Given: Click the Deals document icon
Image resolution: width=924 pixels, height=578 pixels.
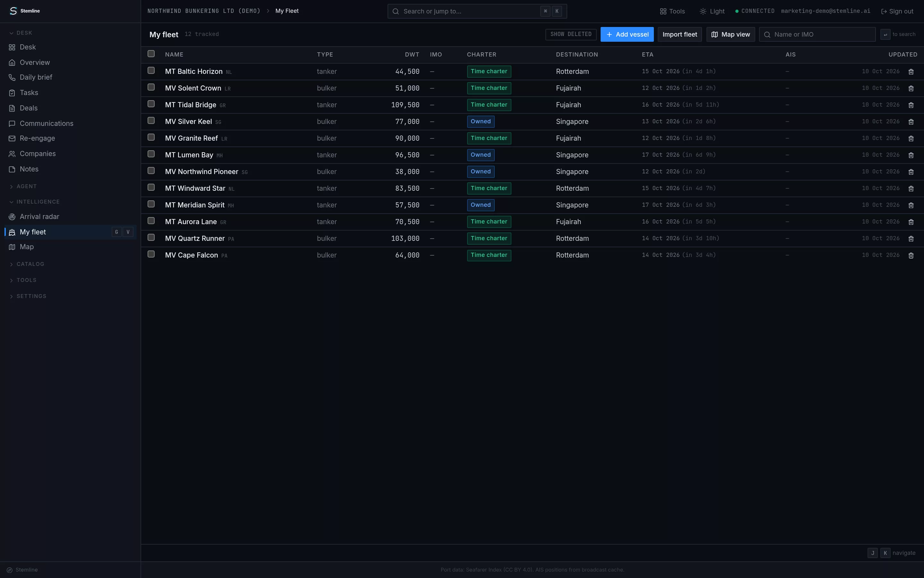Looking at the screenshot, I should [x=12, y=108].
